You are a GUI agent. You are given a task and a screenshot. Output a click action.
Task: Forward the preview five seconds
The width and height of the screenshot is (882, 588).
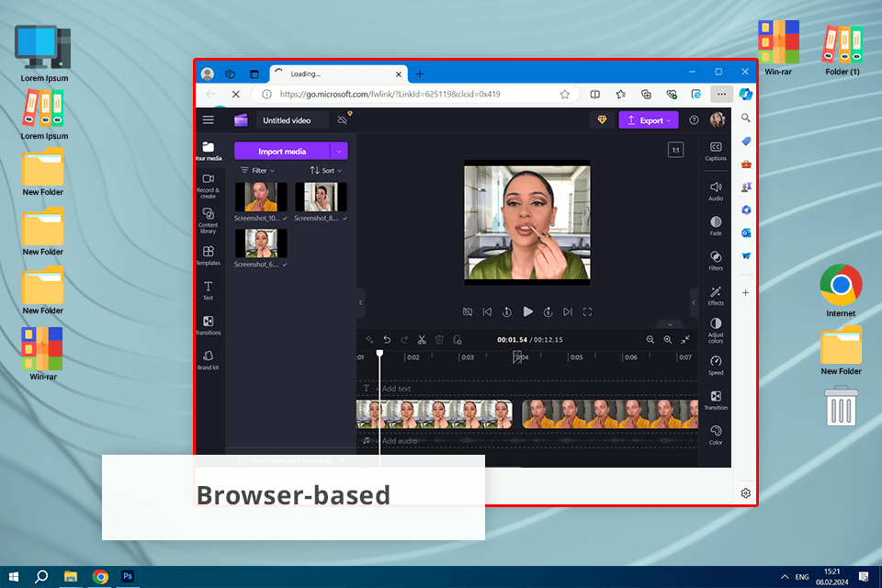tap(548, 311)
